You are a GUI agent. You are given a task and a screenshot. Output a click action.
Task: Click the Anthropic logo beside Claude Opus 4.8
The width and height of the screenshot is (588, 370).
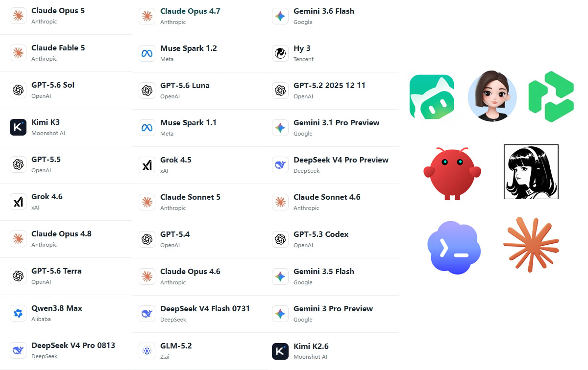tap(18, 238)
